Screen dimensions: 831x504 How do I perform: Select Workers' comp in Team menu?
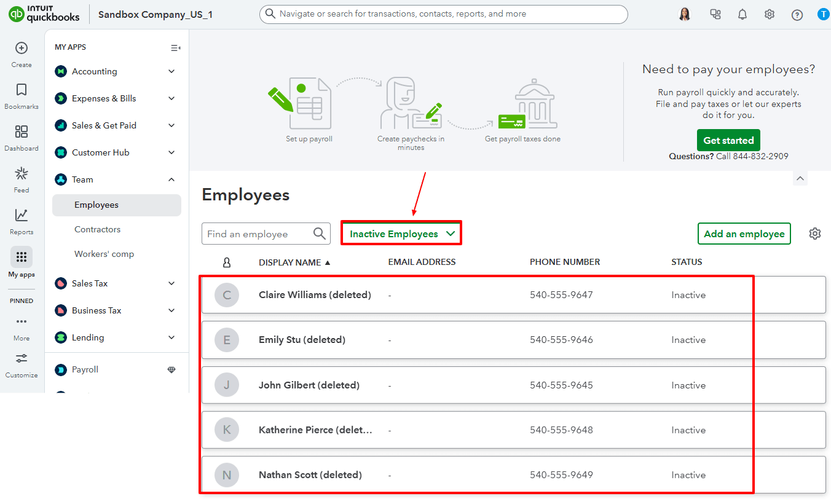tap(104, 254)
